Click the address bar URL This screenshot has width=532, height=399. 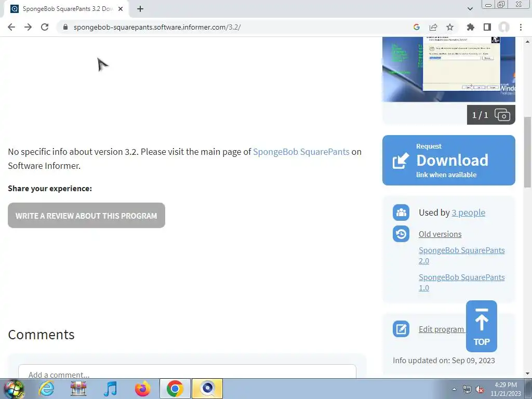click(x=157, y=27)
